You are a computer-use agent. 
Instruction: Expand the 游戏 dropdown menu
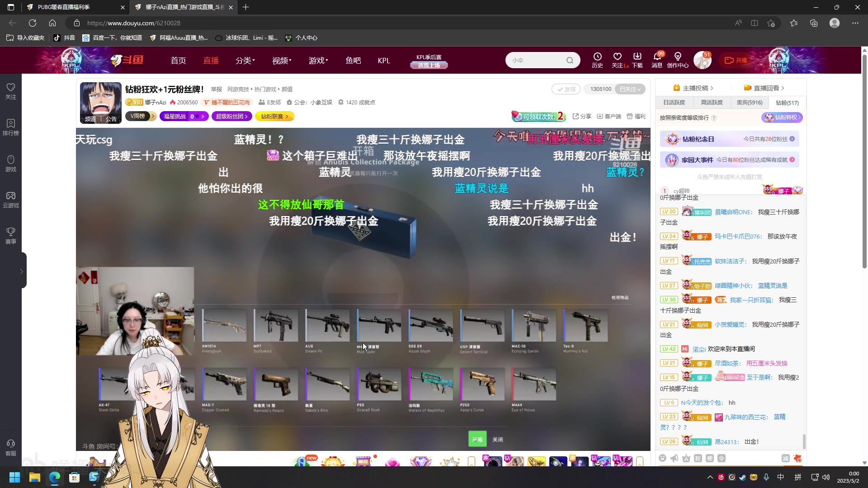318,60
